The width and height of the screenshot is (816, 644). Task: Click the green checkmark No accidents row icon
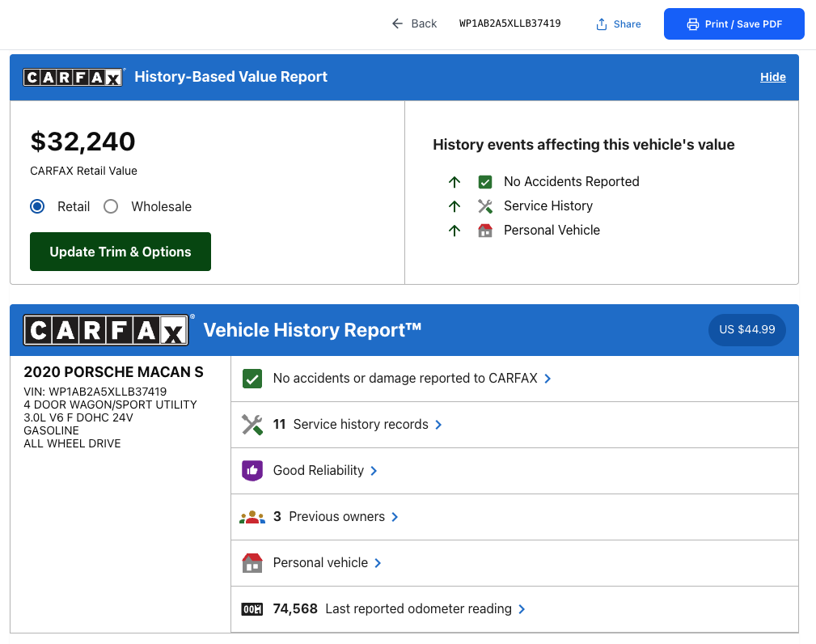coord(252,379)
